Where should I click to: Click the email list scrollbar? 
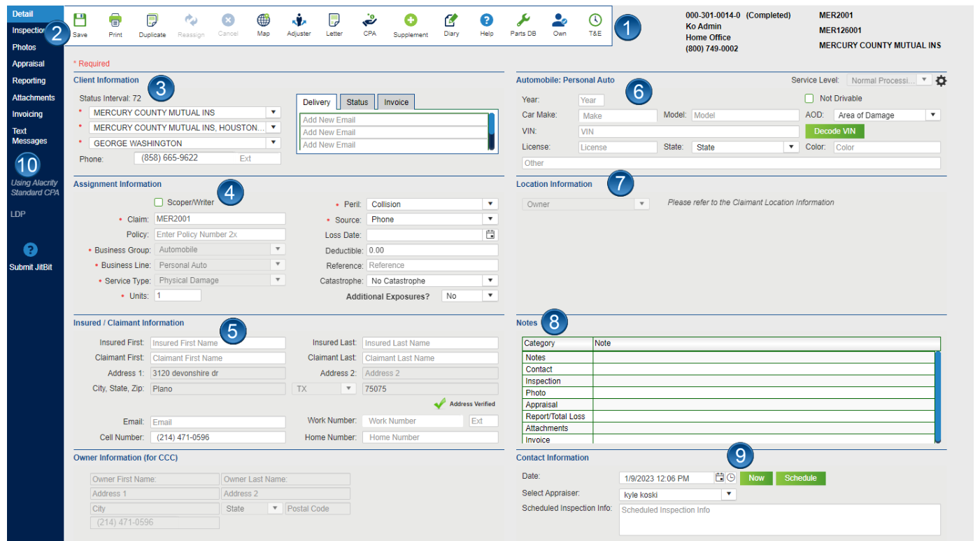point(492,132)
